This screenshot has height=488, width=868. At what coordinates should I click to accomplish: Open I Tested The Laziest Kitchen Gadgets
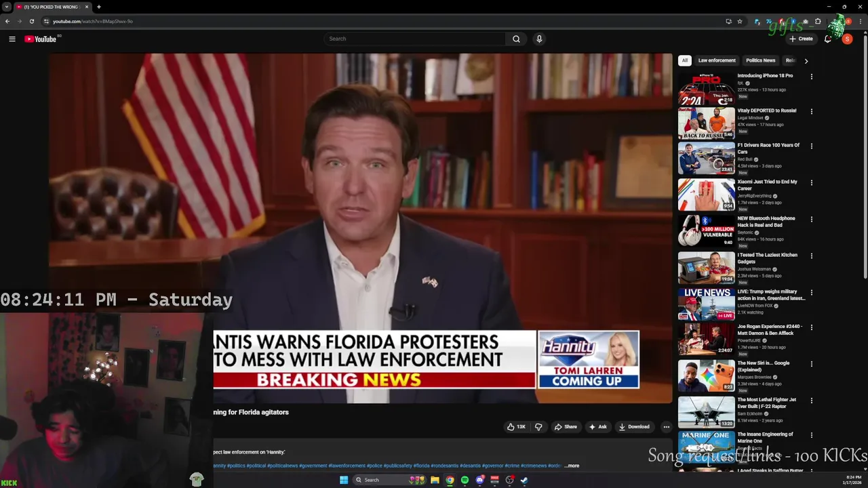point(769,258)
